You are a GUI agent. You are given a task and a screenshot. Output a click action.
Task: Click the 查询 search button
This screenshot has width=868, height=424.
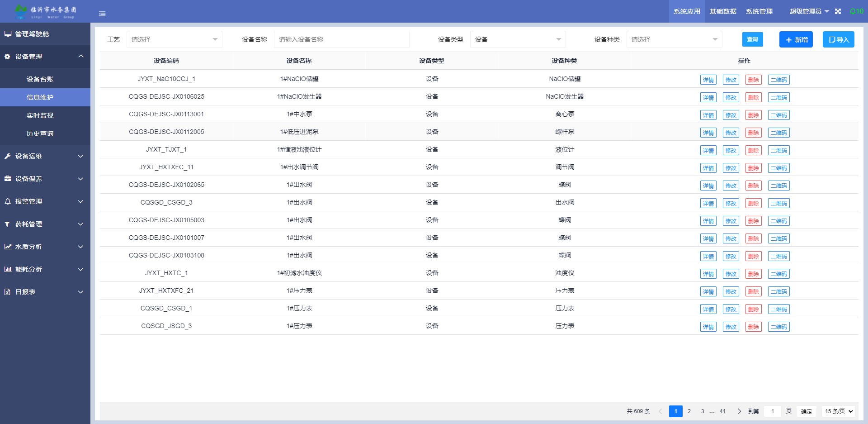point(753,39)
